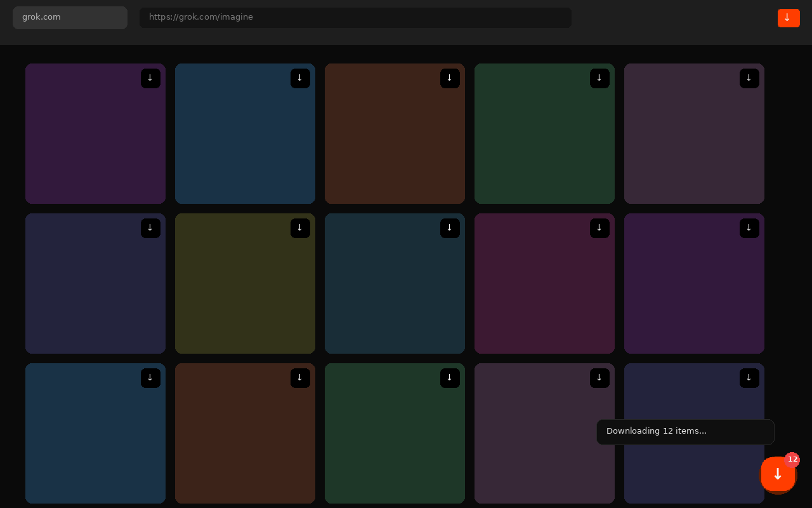Viewport: 812px width, 508px height.
Task: Download the second-row teal image
Action: 450,228
